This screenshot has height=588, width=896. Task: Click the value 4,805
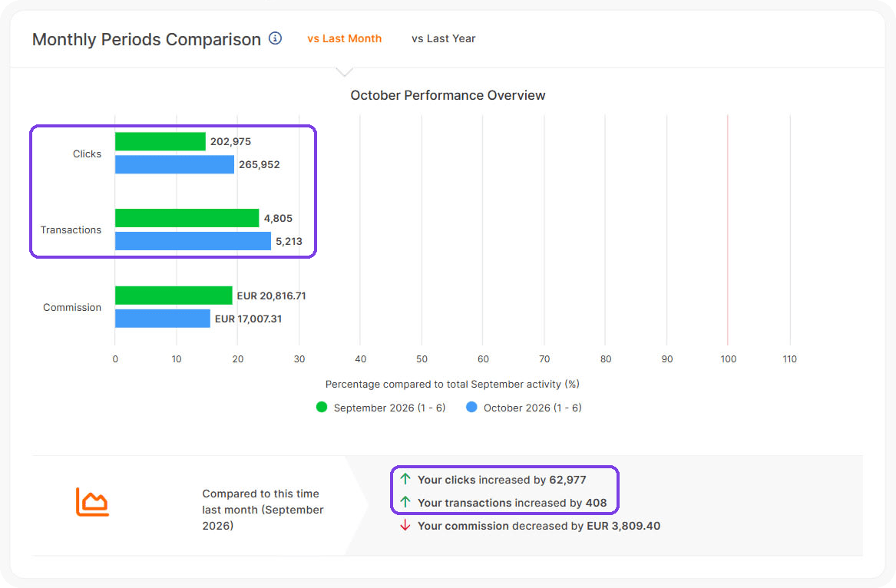(278, 218)
